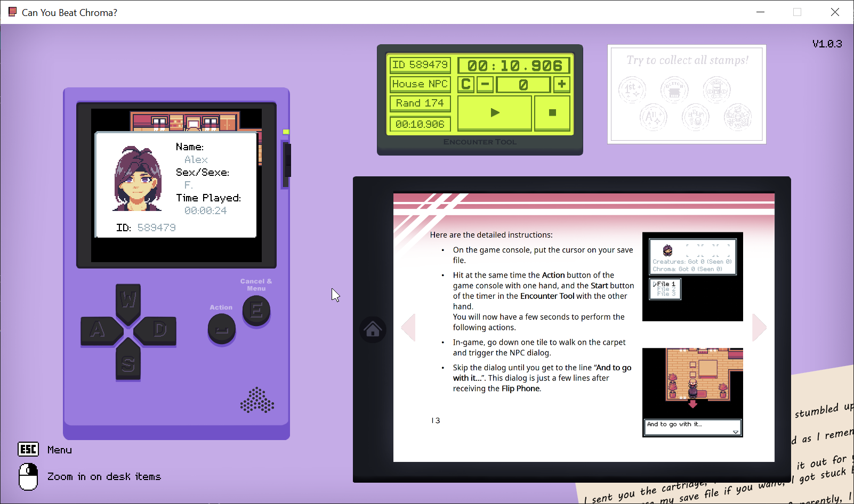Screen dimensions: 854x504
Task: Click the app icon in the title bar
Action: coord(12,12)
